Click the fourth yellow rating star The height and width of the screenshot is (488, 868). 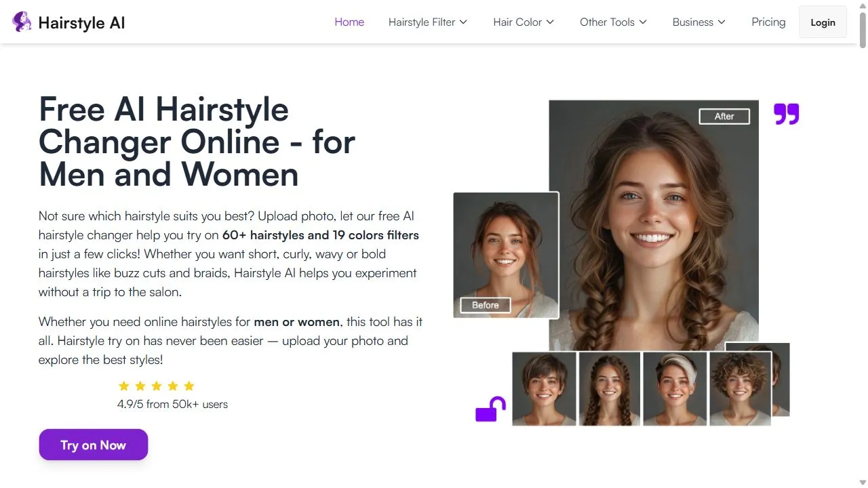click(173, 386)
